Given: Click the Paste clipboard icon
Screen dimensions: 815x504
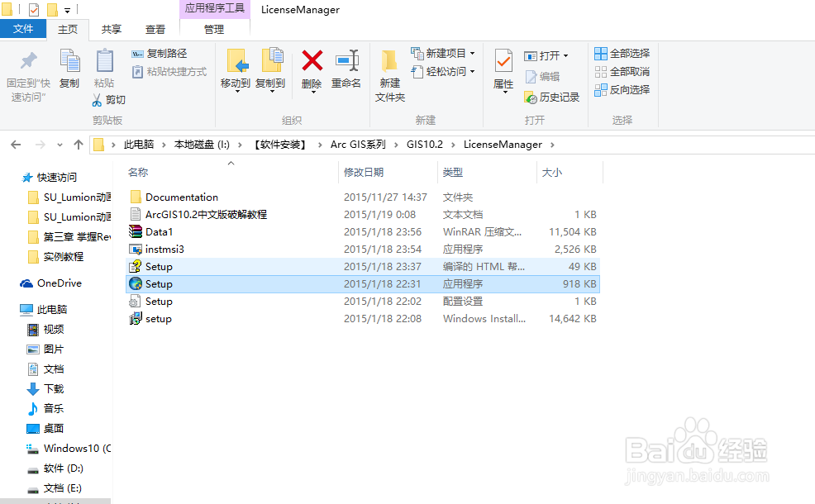Looking at the screenshot, I should (104, 61).
